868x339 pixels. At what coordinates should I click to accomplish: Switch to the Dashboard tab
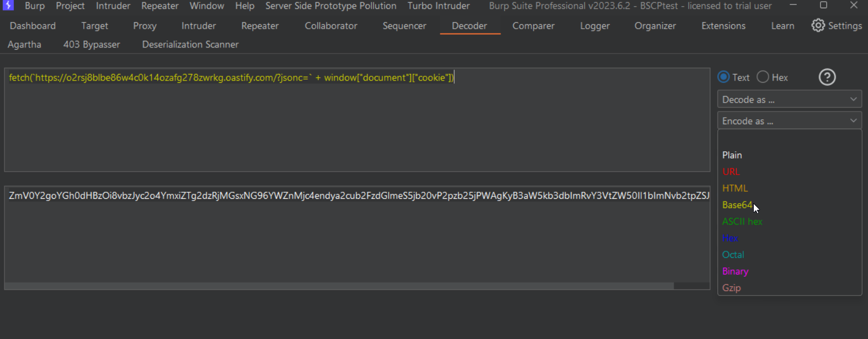point(33,25)
